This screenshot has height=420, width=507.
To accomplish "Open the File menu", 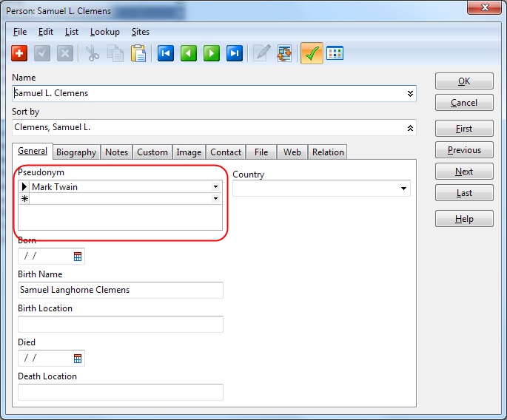I will [20, 32].
